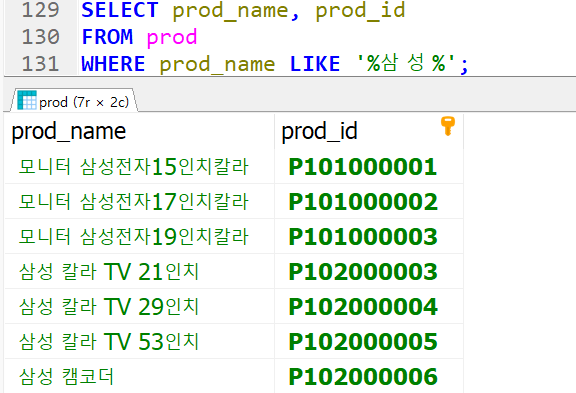Click the primary key icon in prod_id header
Image resolution: width=576 pixels, height=393 pixels.
click(448, 126)
